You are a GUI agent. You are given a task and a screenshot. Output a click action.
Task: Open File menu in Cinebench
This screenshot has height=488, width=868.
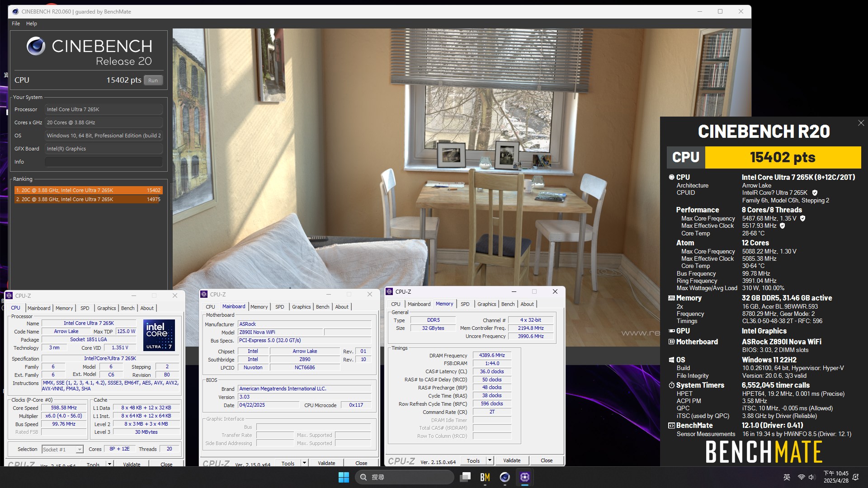point(16,23)
